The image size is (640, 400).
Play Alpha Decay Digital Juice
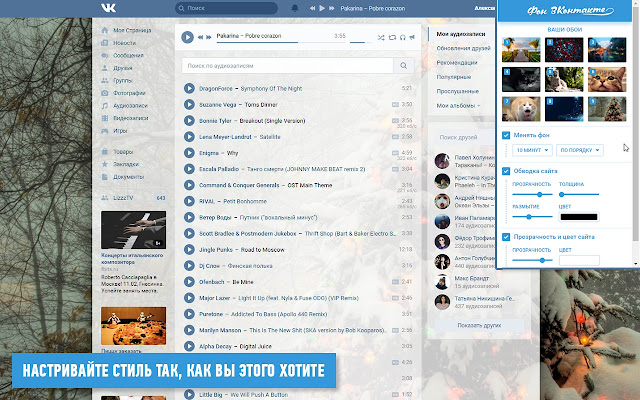(189, 346)
